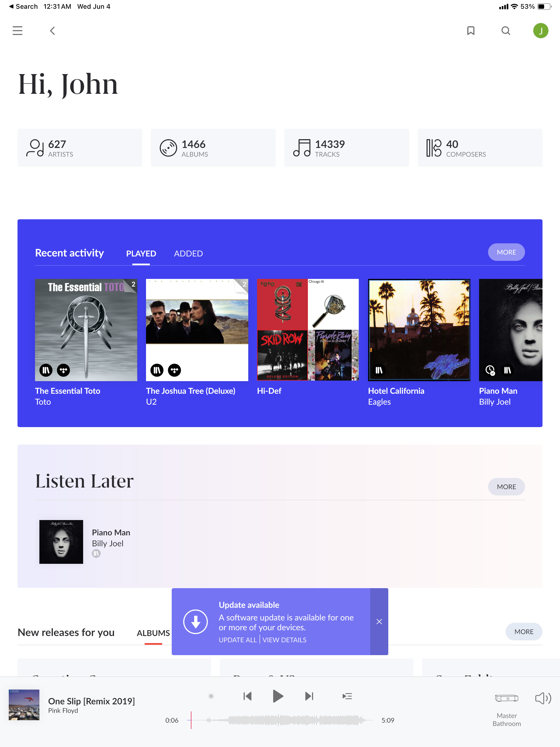Select the PLAYED tab
This screenshot has height=747, width=560.
pyautogui.click(x=141, y=254)
